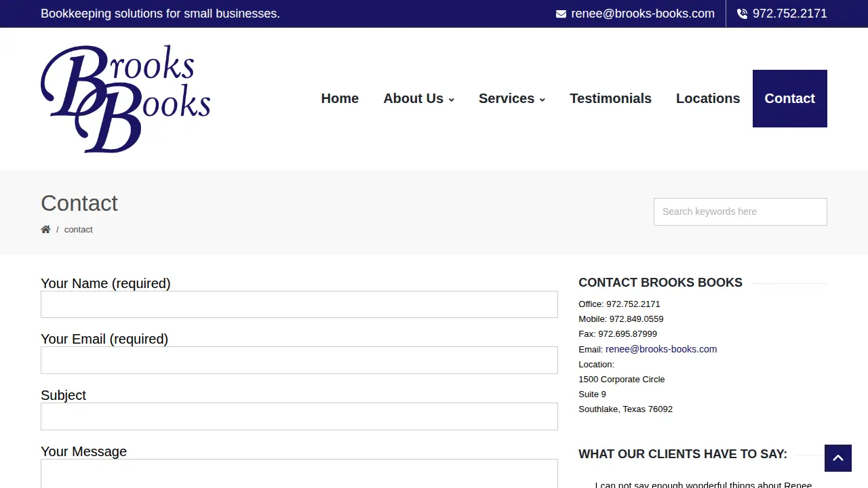Click the home icon in breadcrumb
This screenshot has width=868, height=488.
tap(45, 229)
